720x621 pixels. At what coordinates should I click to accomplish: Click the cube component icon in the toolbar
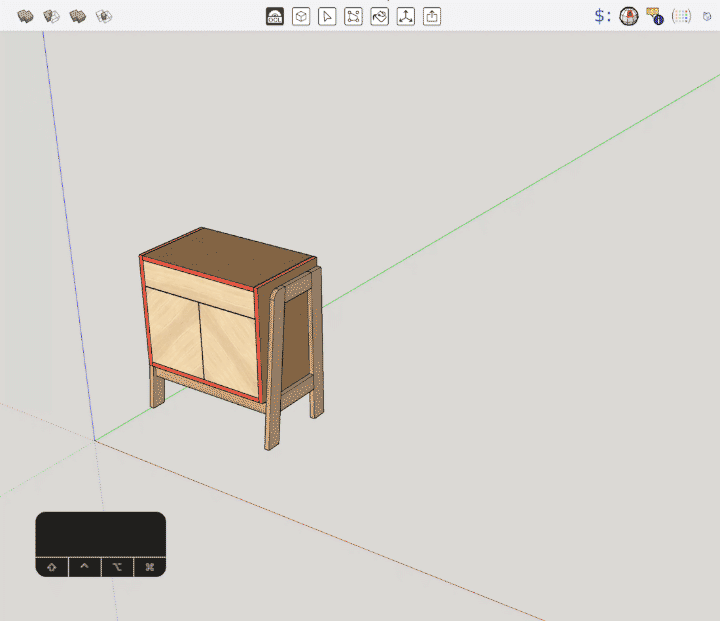[x=301, y=17]
